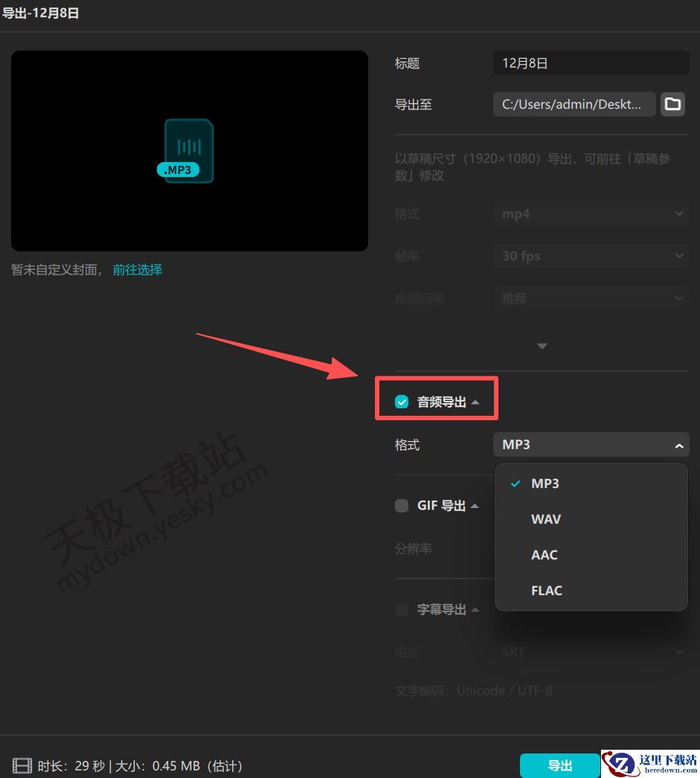Screen dimensions: 700x778
Task: Select AAC from the audio format list
Action: pyautogui.click(x=544, y=554)
